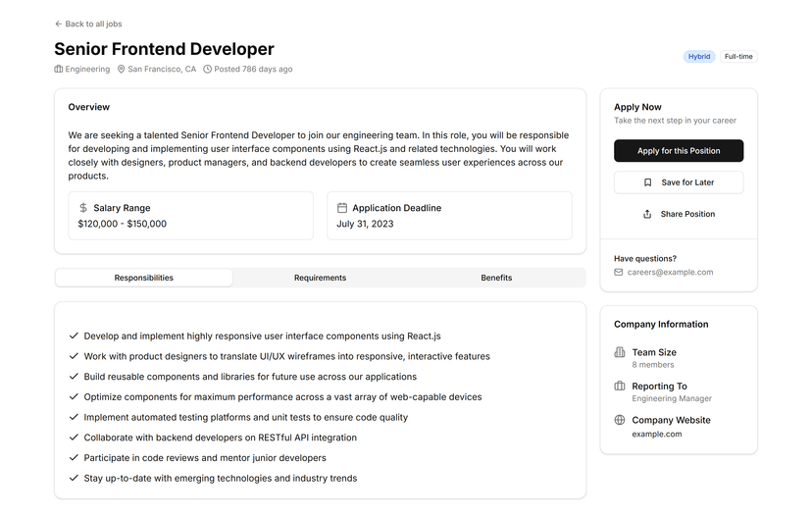Screen dimensions: 812x517
Task: Click the checkmark beside Participate in code reviews
Action: [x=74, y=457]
